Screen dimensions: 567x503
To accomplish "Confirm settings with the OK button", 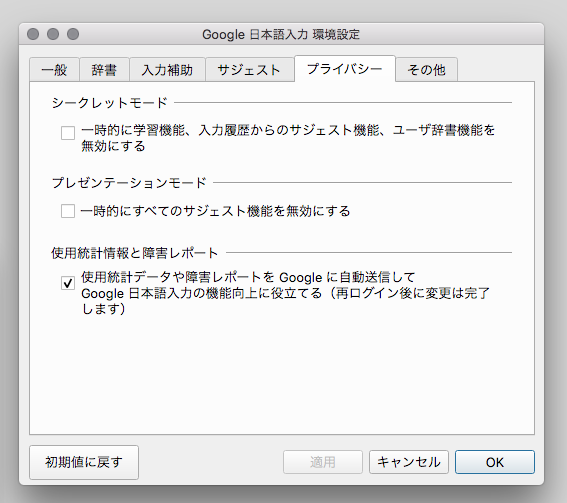I will [495, 462].
